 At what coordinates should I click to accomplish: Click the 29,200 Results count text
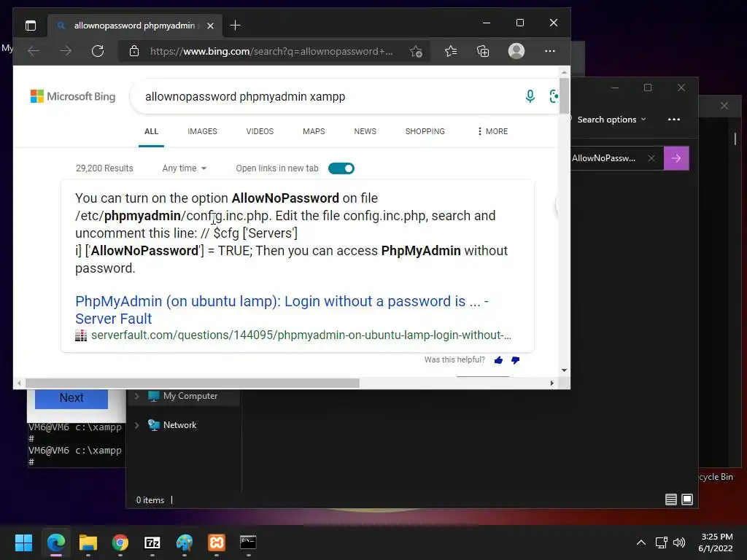pyautogui.click(x=104, y=168)
